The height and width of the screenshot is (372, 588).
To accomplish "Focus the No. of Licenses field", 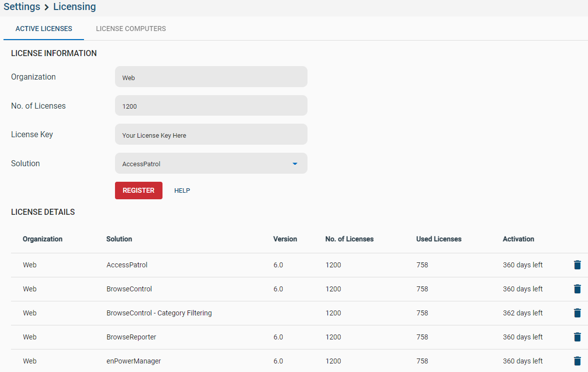I will pyautogui.click(x=211, y=106).
